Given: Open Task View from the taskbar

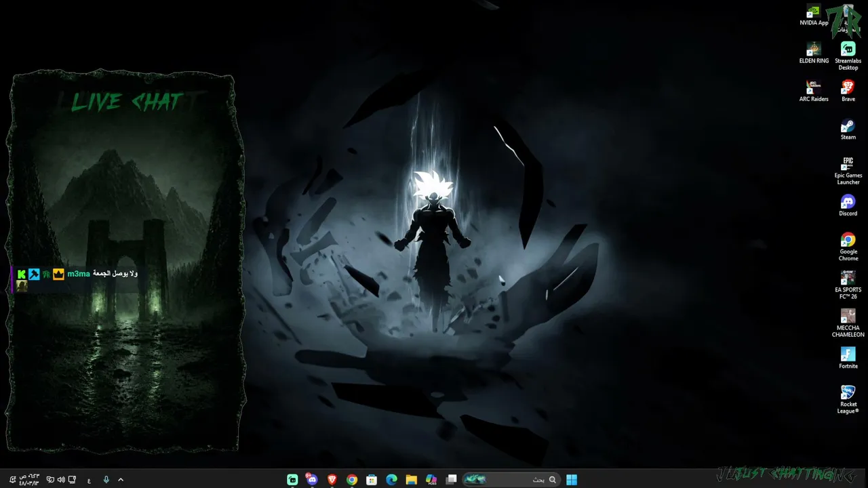Looking at the screenshot, I should (x=451, y=480).
